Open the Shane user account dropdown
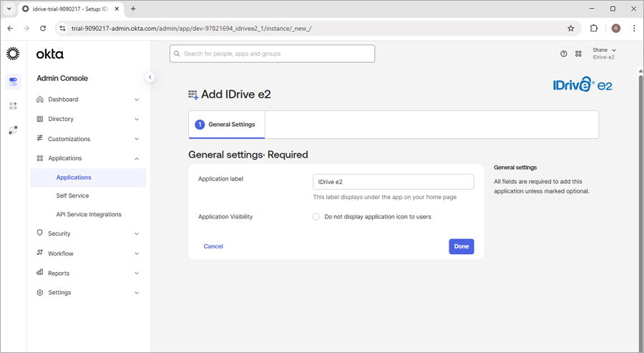644x353 pixels. pos(603,54)
